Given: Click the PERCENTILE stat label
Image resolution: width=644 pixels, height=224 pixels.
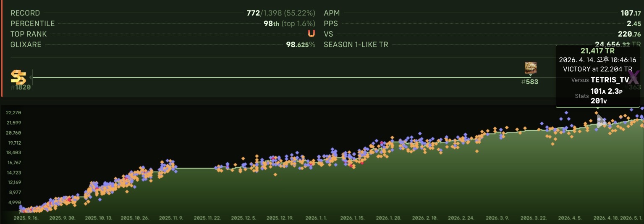Looking at the screenshot, I should click(32, 24).
